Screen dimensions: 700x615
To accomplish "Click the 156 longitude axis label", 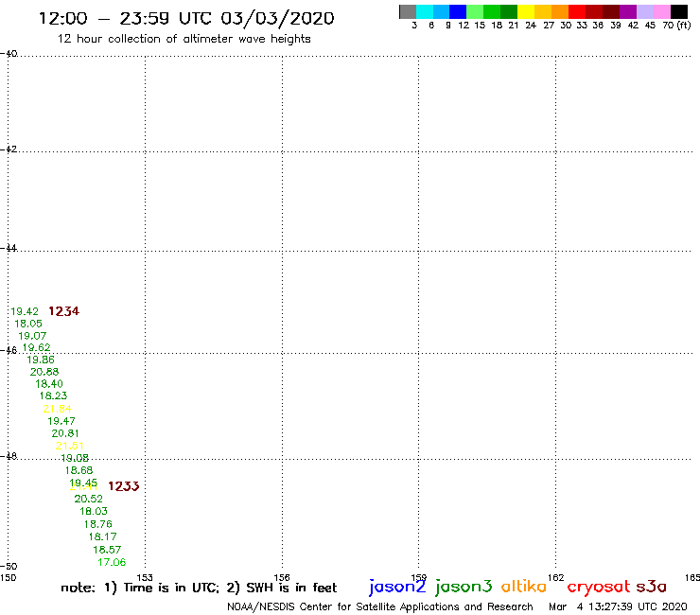I will tap(282, 578).
